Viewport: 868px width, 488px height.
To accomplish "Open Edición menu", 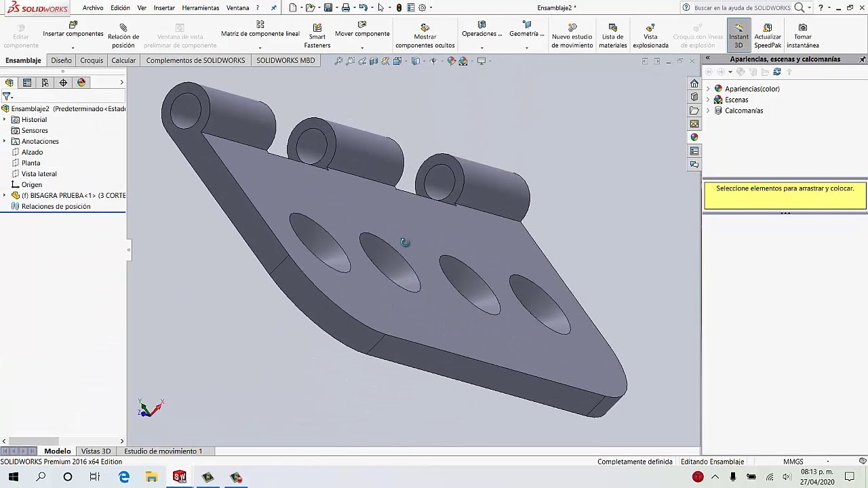I will 120,7.
